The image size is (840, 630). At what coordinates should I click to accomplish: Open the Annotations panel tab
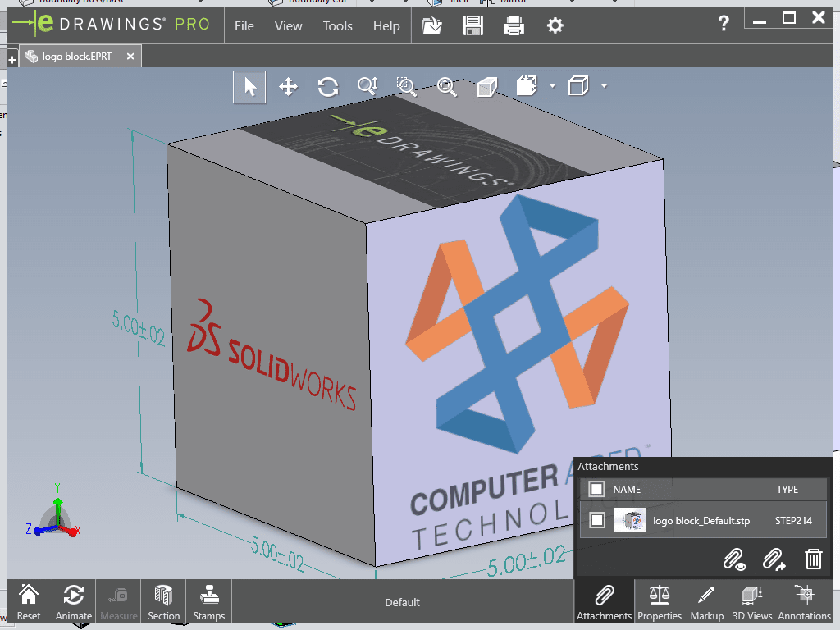[804, 601]
